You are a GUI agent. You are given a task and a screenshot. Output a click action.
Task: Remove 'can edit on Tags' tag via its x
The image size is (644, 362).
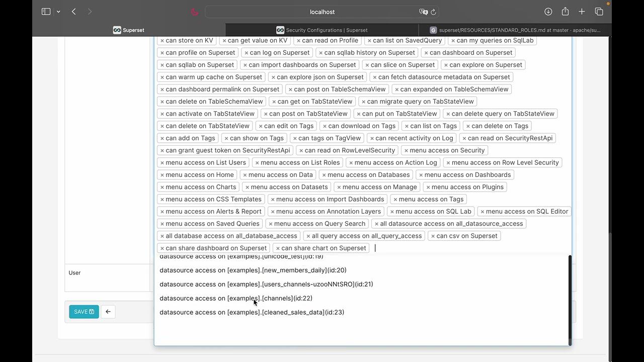coord(261,126)
